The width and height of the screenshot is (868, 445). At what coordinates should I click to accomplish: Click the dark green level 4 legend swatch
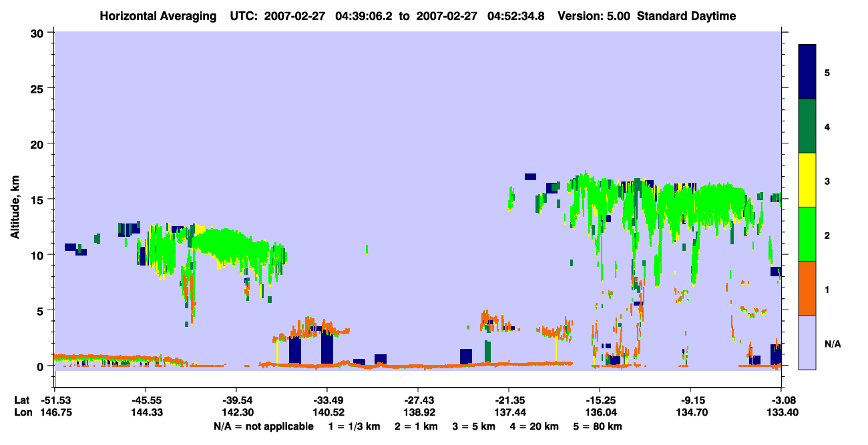(807, 126)
